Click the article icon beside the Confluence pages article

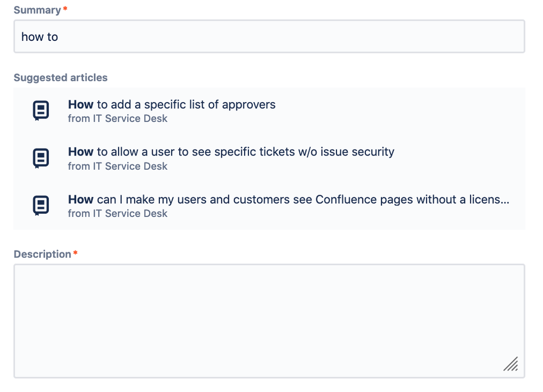41,205
